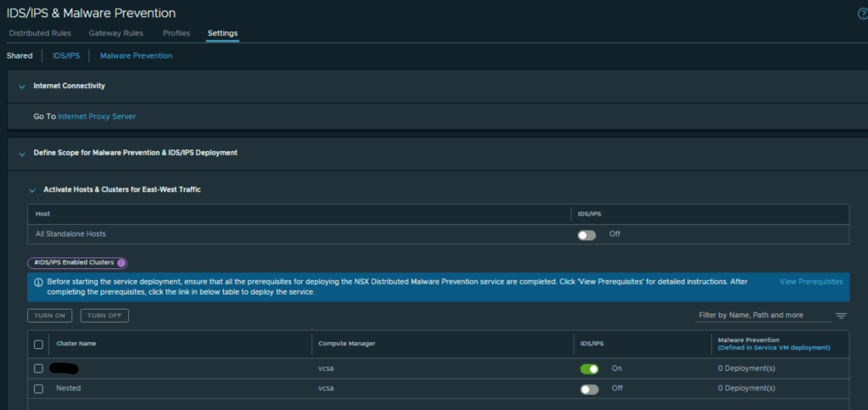Collapse Define Scope for Malware Prevention section
The width and height of the screenshot is (868, 410).
(x=21, y=153)
